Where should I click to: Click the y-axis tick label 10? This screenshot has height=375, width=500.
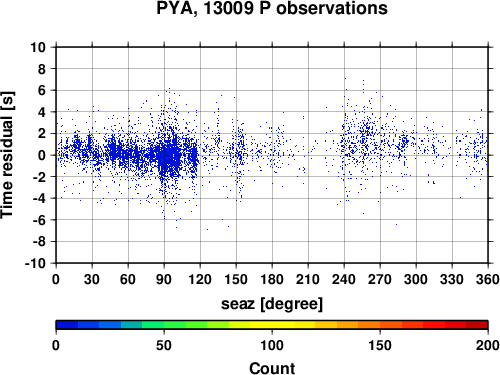coord(38,47)
